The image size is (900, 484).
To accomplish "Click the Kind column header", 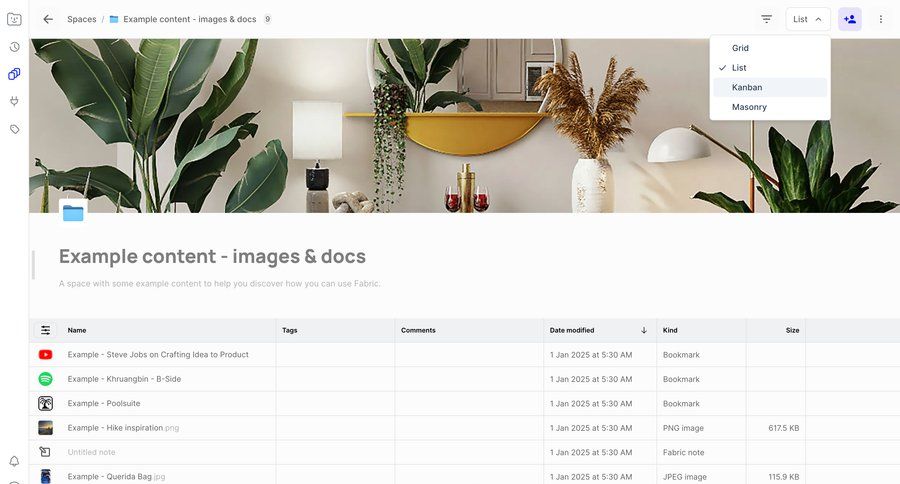I will [670, 330].
